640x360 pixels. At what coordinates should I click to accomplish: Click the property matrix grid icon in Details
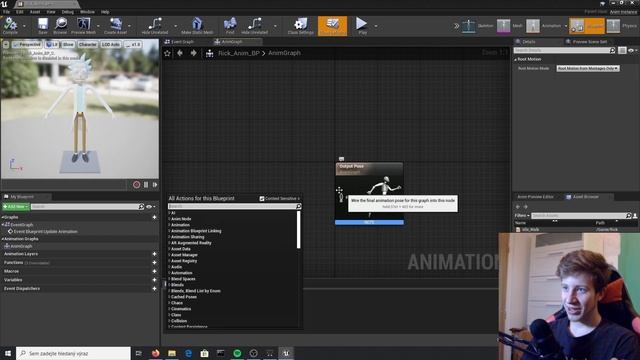click(622, 50)
